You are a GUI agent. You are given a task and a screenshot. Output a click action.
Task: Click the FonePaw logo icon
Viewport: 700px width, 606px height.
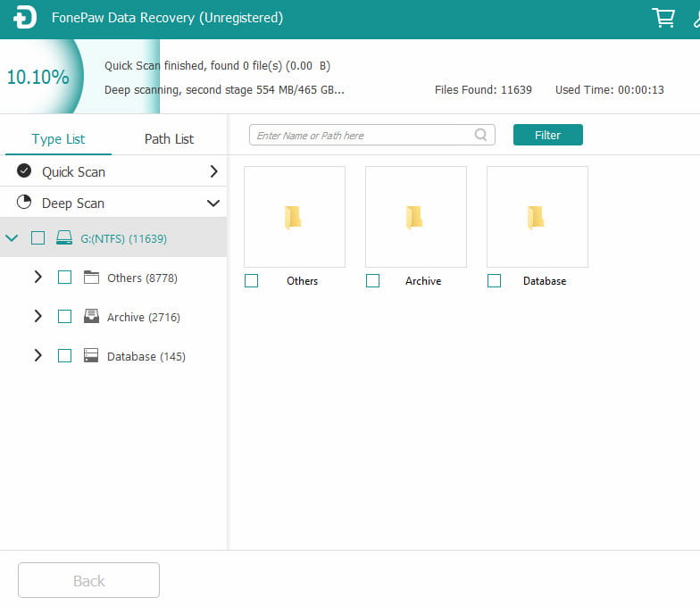click(x=25, y=18)
